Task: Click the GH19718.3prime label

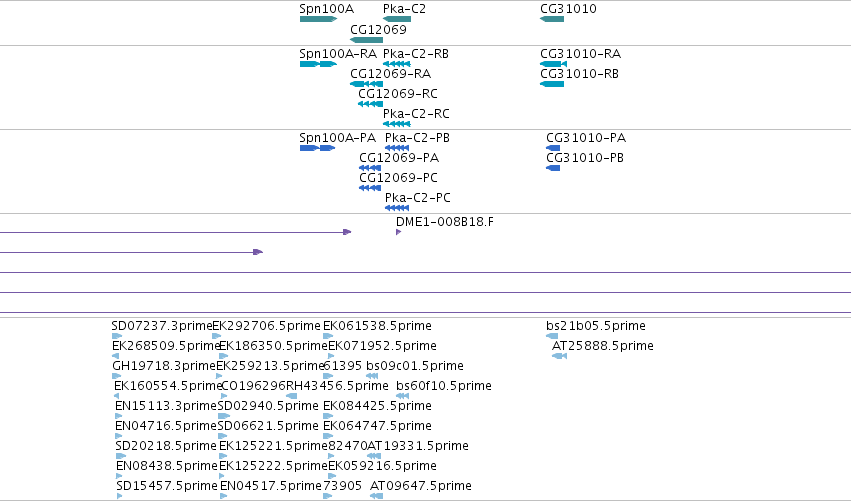Action: pyautogui.click(x=164, y=366)
